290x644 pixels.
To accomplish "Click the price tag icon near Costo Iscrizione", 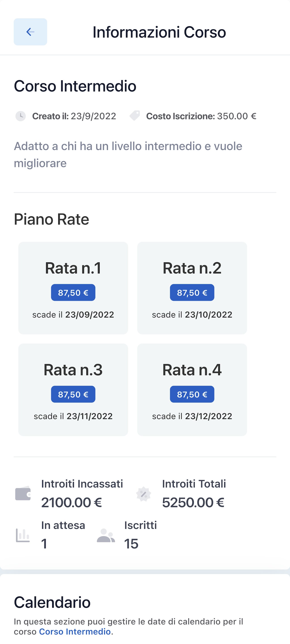I will tap(135, 116).
